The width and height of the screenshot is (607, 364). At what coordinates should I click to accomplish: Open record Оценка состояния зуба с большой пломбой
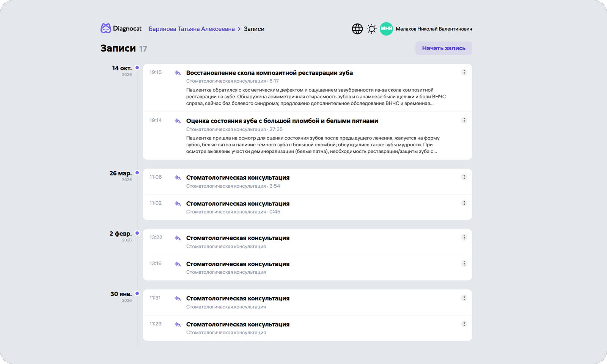[282, 121]
